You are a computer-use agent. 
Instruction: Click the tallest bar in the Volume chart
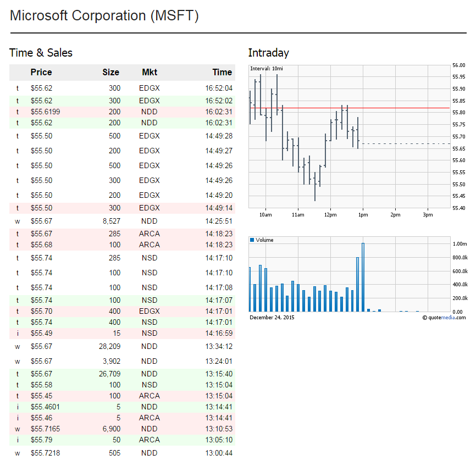click(363, 277)
